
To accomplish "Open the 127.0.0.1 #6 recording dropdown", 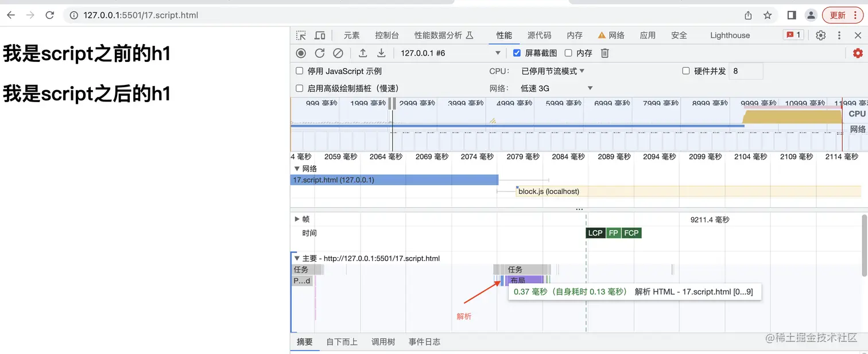I will 451,53.
